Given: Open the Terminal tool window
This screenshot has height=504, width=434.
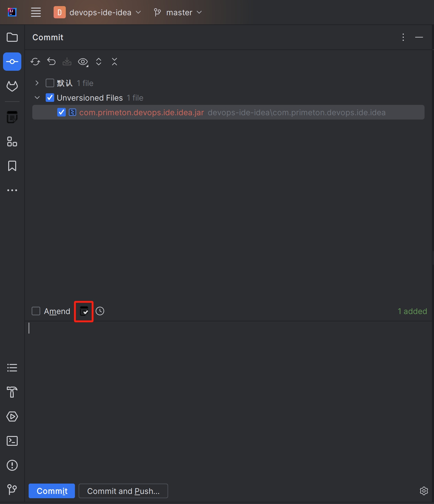Looking at the screenshot, I should click(12, 441).
